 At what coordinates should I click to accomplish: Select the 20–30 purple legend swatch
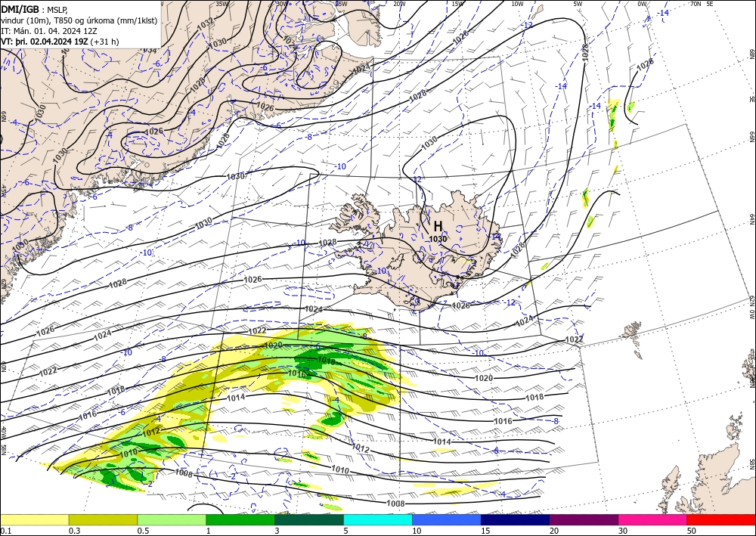coord(584,519)
